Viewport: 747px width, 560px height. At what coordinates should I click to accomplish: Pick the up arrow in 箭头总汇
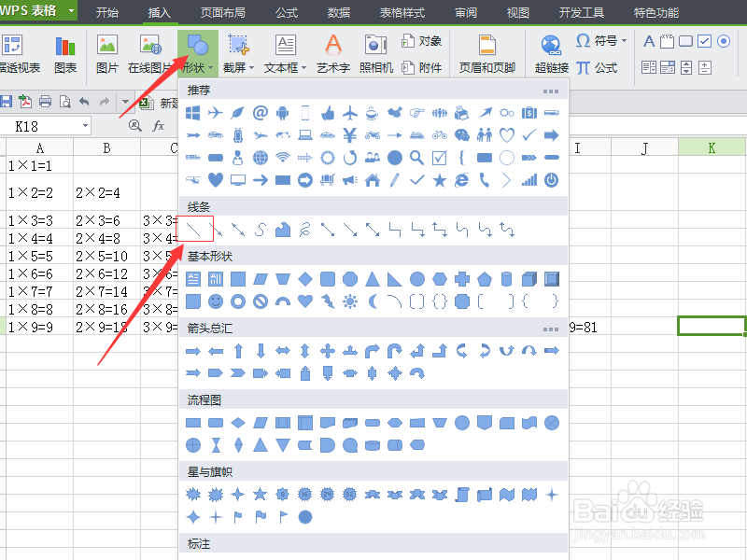point(238,352)
